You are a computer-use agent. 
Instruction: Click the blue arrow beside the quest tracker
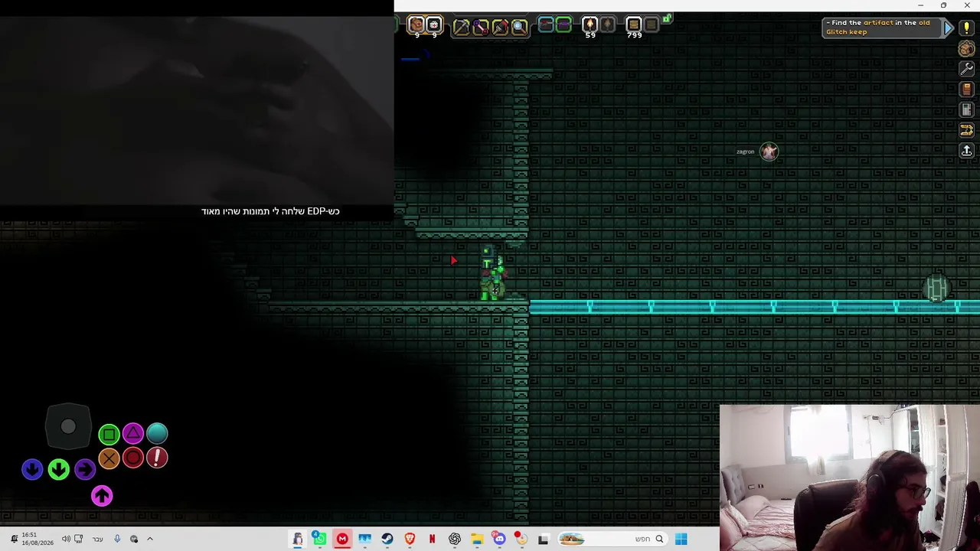(949, 28)
